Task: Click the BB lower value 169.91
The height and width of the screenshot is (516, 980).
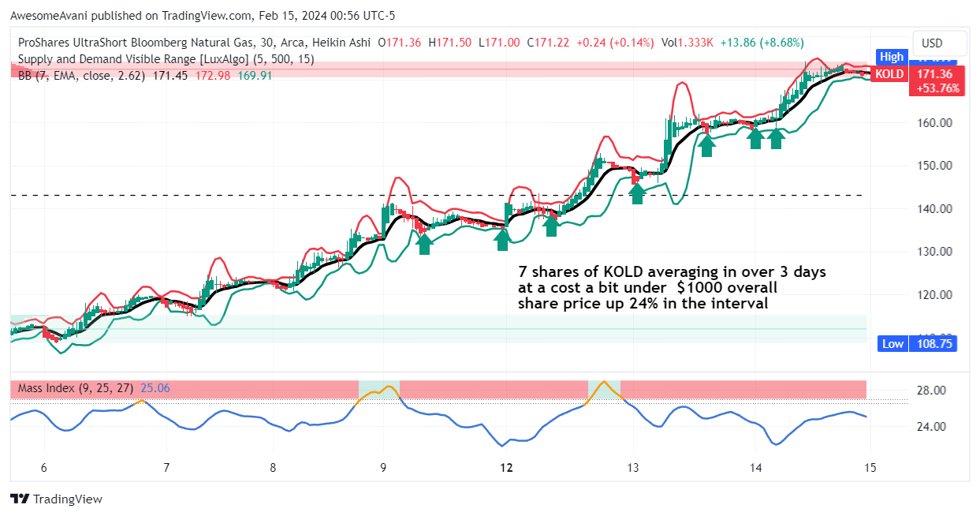Action: click(x=254, y=76)
